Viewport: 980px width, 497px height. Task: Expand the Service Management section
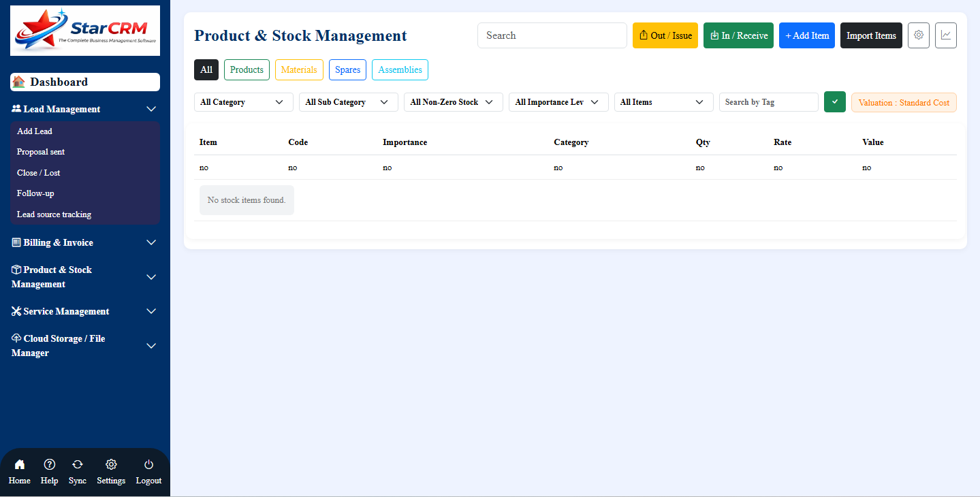point(84,311)
